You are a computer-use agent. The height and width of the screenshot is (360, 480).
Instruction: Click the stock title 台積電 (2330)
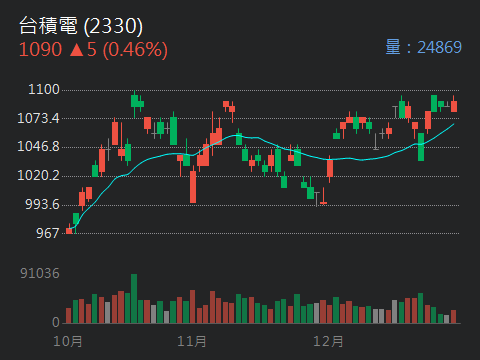point(81,26)
